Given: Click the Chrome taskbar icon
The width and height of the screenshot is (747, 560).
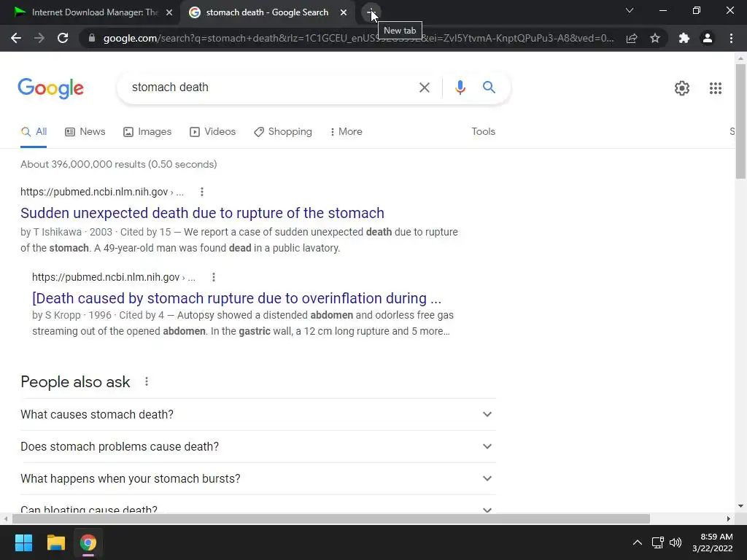Looking at the screenshot, I should (88, 542).
